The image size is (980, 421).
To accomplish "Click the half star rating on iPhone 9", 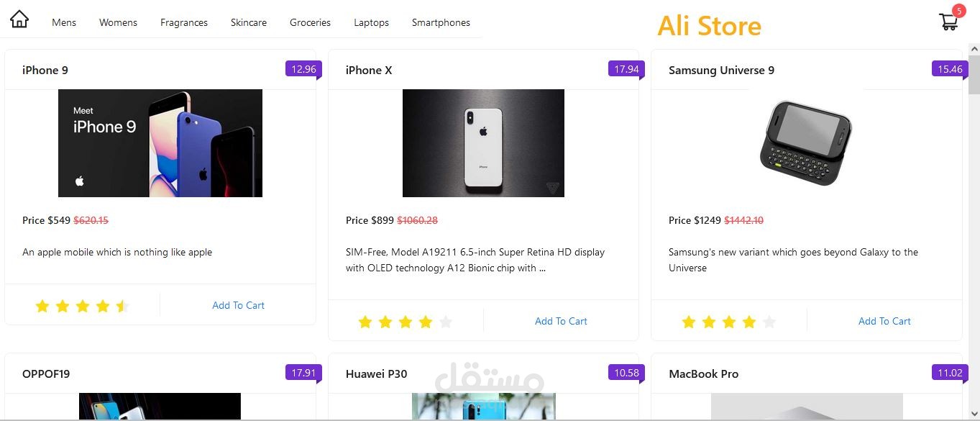I will point(123,306).
